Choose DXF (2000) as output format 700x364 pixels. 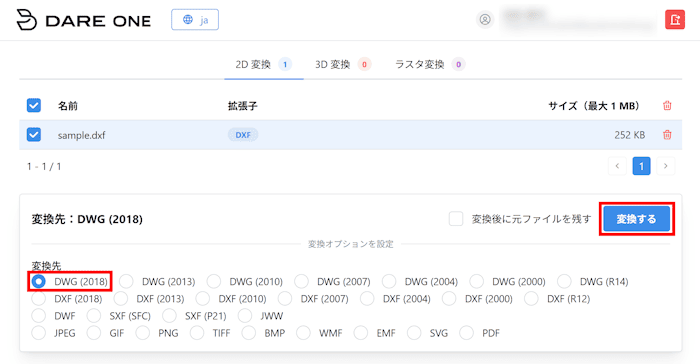point(449,298)
